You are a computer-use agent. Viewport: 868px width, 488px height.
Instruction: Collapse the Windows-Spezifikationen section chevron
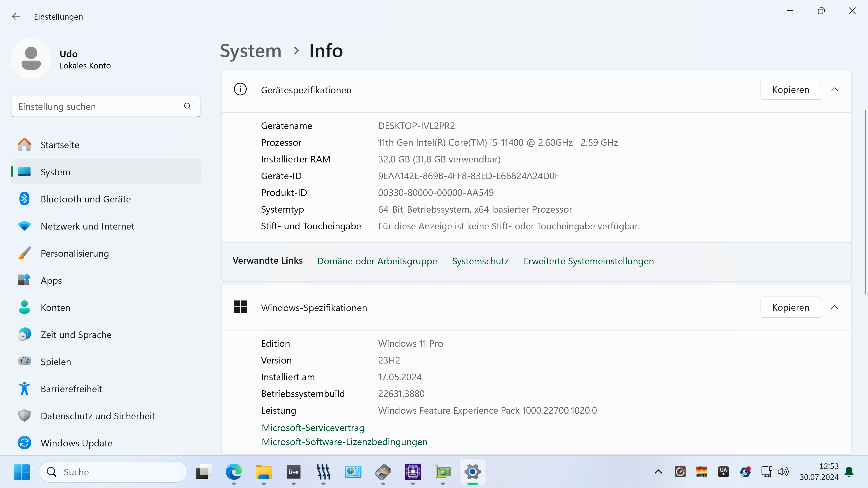[835, 307]
